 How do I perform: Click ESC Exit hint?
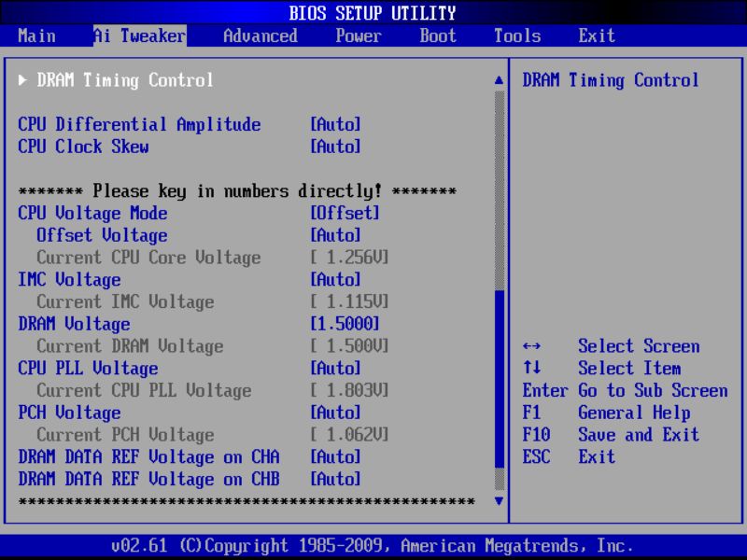coord(569,456)
